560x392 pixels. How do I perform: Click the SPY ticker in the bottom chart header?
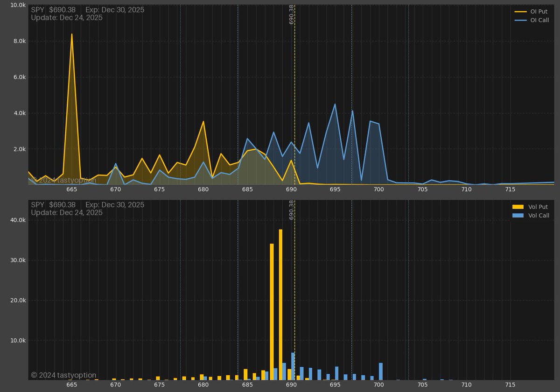point(37,205)
